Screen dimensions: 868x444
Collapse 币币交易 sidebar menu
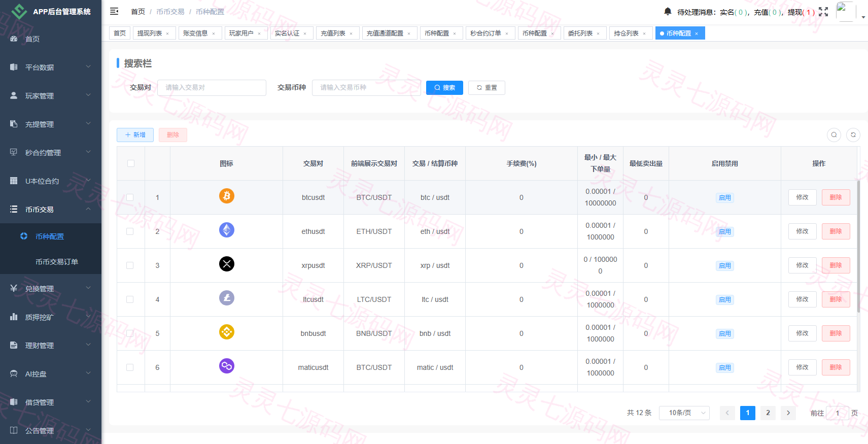(x=51, y=209)
